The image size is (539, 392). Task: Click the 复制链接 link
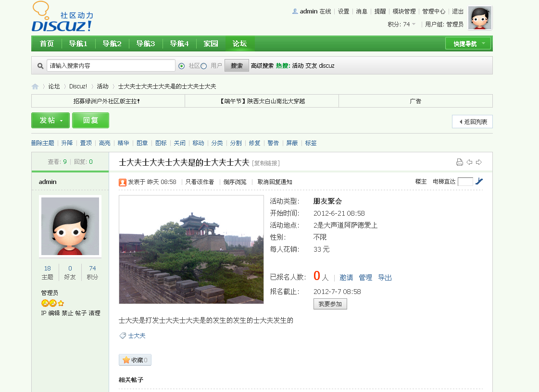(x=266, y=163)
